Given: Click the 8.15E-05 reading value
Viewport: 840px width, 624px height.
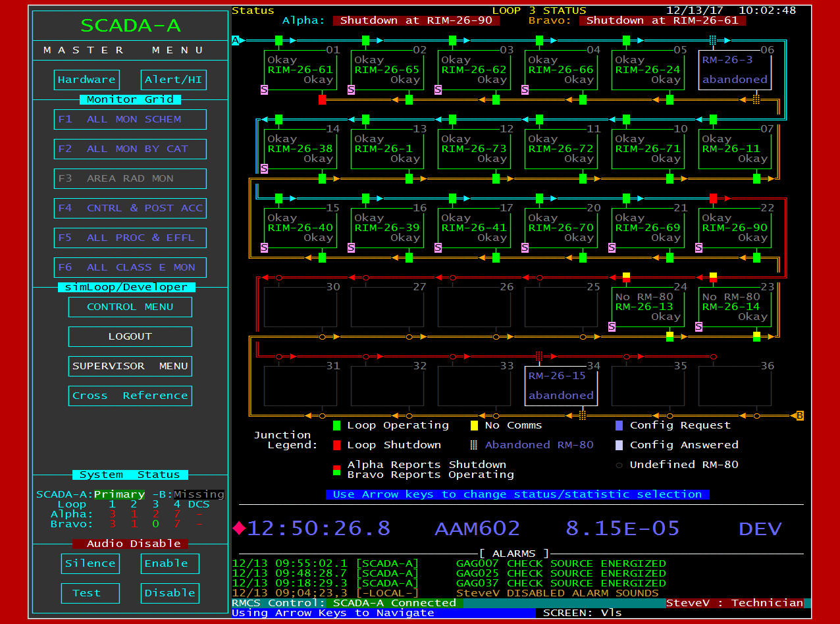Looking at the screenshot, I should (622, 529).
